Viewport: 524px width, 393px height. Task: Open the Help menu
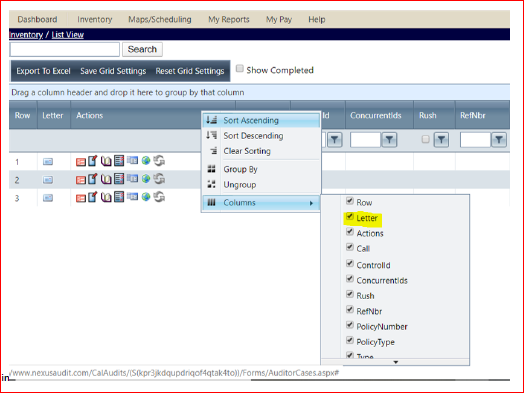point(316,19)
